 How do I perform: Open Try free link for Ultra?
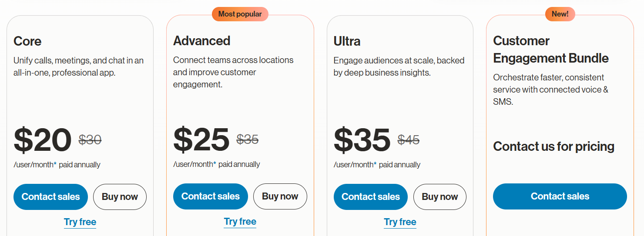point(400,222)
